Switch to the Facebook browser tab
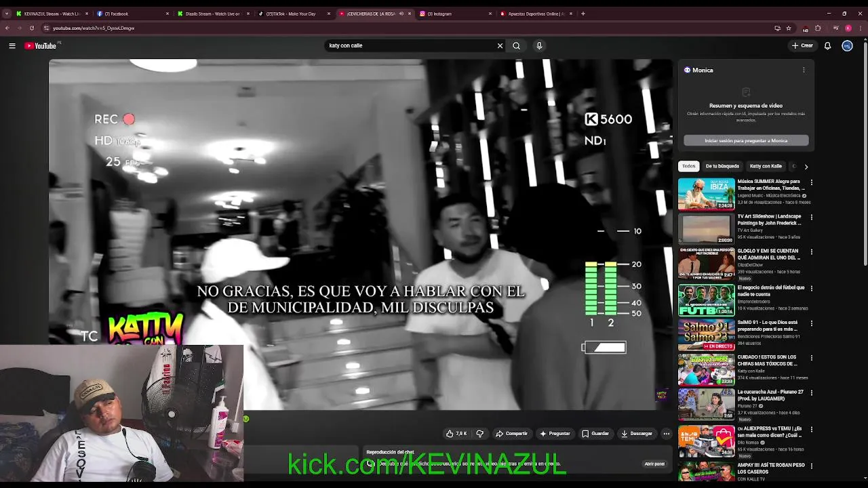Screen dimensions: 868x488 point(132,14)
